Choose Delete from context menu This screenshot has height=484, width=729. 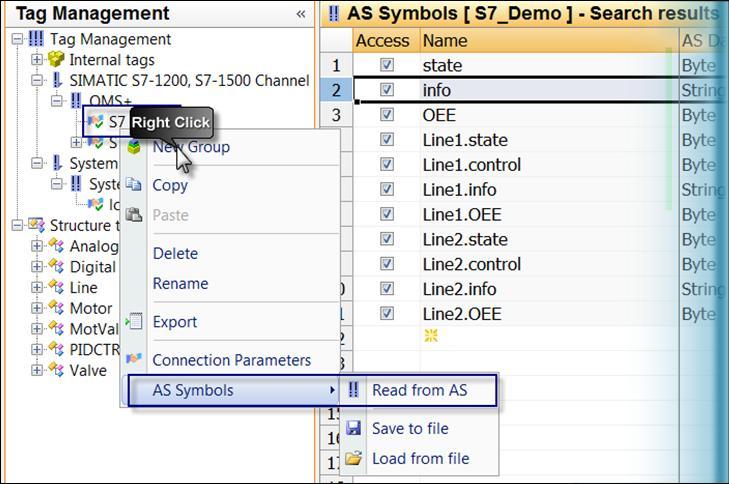click(x=230, y=253)
